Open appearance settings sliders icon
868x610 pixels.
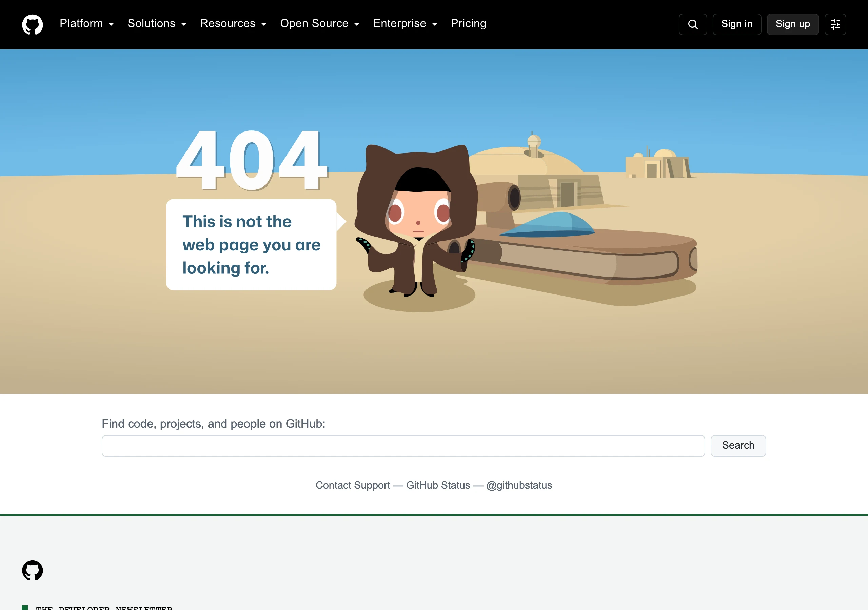pyautogui.click(x=835, y=24)
